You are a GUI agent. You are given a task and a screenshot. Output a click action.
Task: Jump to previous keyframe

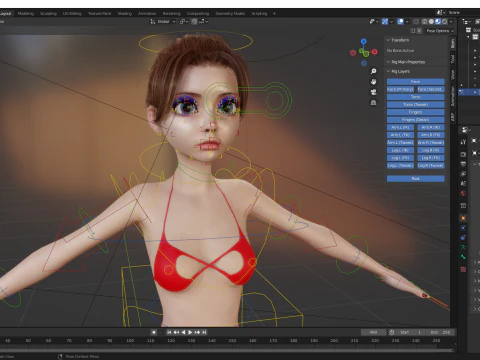[176, 332]
